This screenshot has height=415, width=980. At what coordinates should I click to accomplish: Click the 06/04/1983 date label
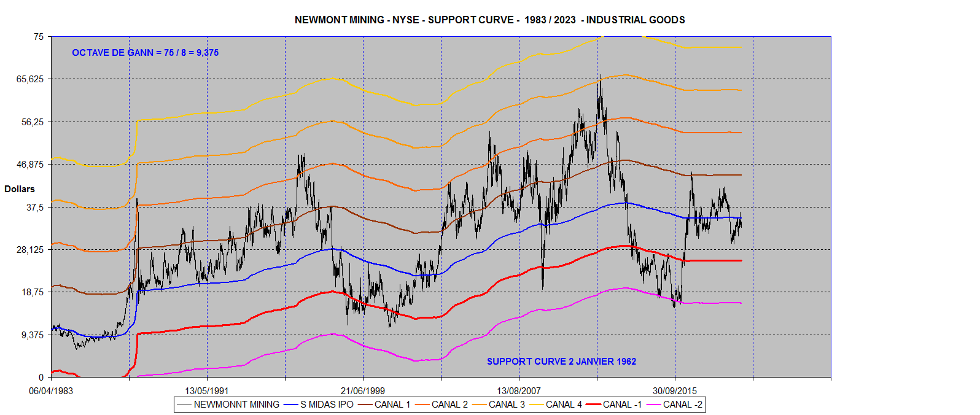[51, 391]
